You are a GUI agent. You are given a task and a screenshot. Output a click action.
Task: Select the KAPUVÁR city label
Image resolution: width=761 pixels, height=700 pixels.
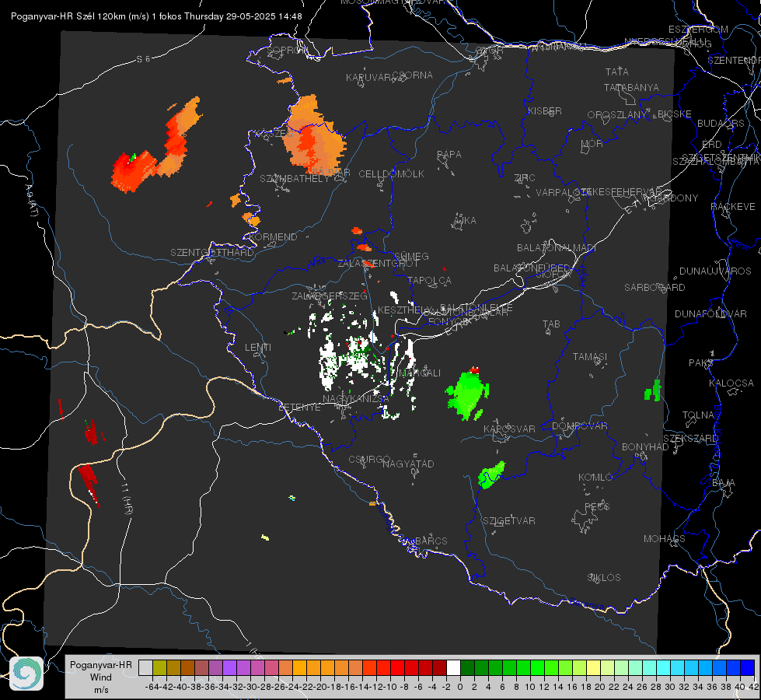(x=368, y=78)
